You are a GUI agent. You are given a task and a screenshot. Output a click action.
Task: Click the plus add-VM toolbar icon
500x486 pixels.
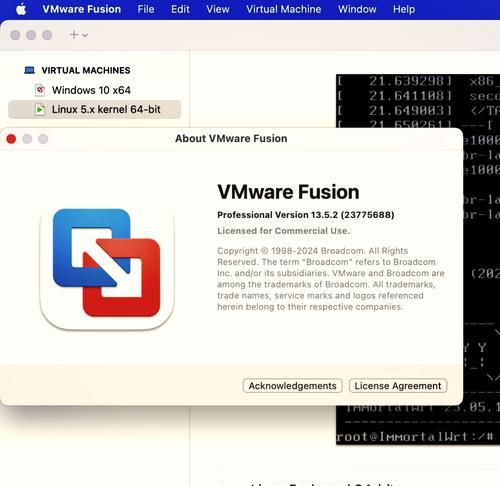coord(74,35)
